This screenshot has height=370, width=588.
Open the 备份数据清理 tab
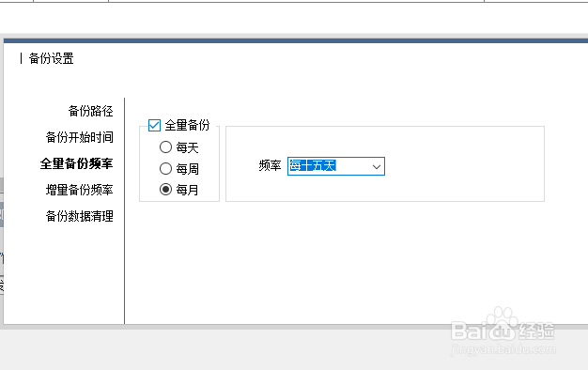pyautogui.click(x=79, y=216)
